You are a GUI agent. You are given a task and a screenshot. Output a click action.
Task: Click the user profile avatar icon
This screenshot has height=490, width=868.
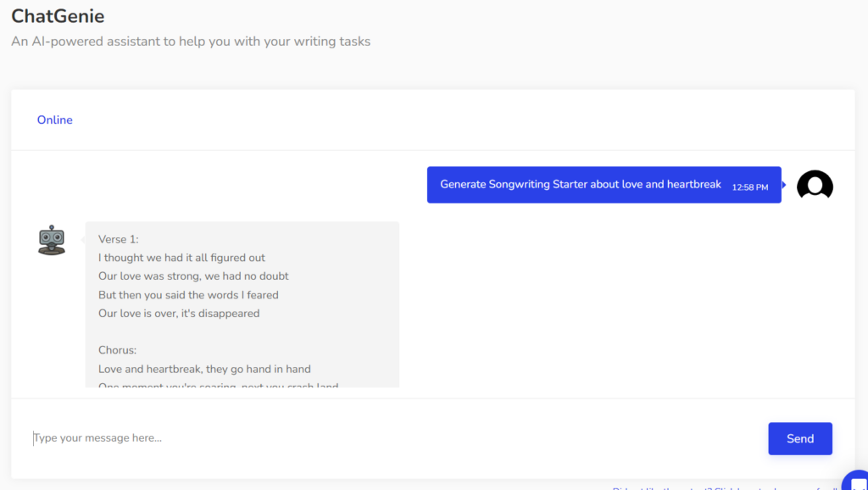click(815, 185)
